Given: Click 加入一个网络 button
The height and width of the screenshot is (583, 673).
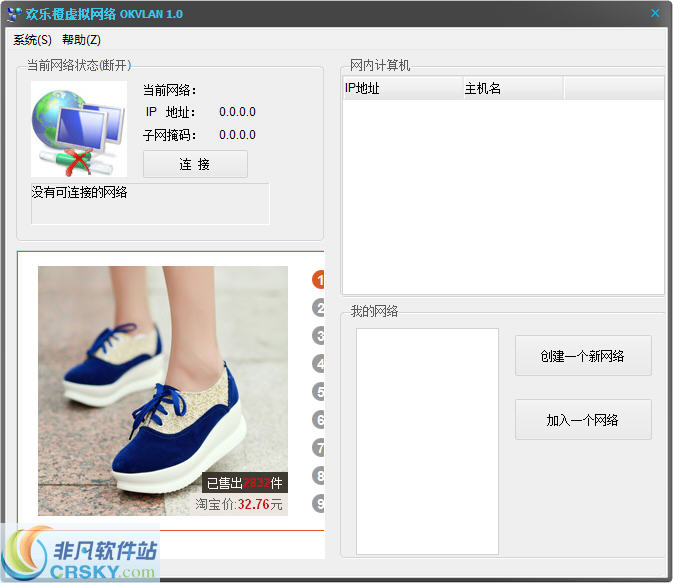Looking at the screenshot, I should tap(583, 419).
